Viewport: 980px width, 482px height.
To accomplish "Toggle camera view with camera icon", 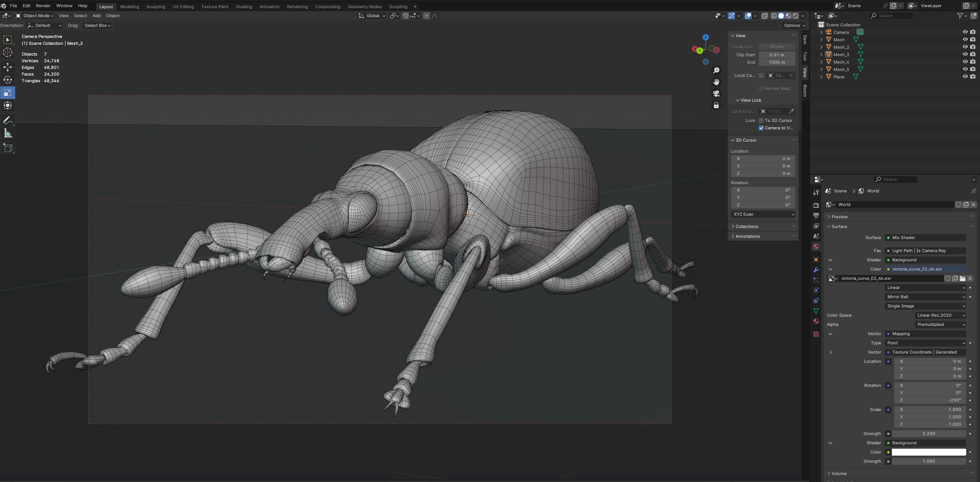I will [716, 94].
